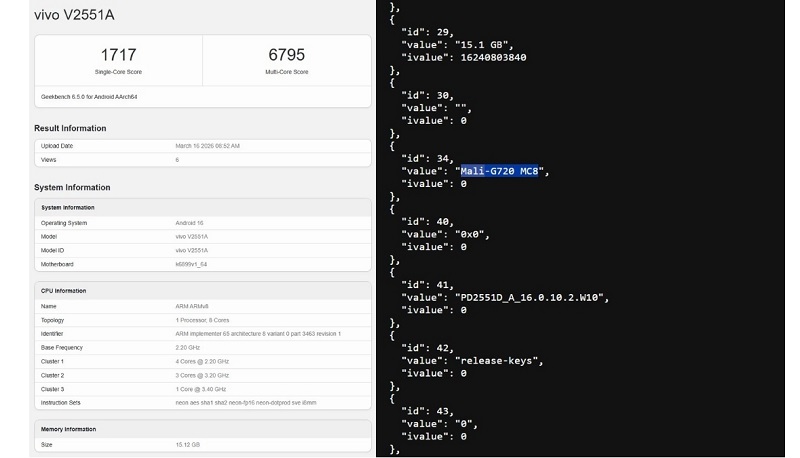The width and height of the screenshot is (800, 458).
Task: Select the CPU name "ARM ARMv8"
Action: (192, 307)
